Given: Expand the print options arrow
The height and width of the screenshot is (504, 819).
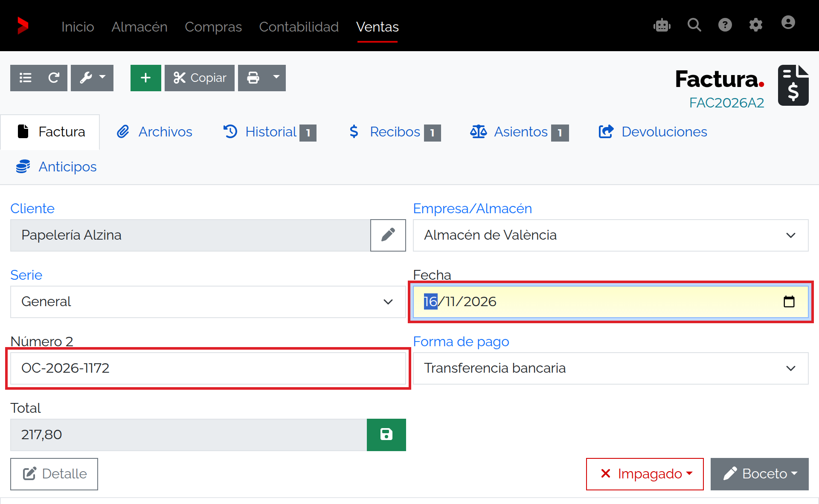Looking at the screenshot, I should click(276, 78).
